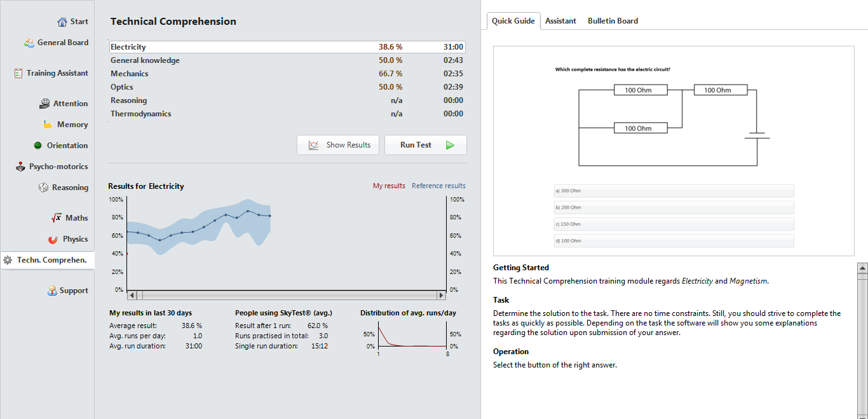Open the Maths square-root icon
Viewport: 868px width, 419px height.
click(x=57, y=218)
